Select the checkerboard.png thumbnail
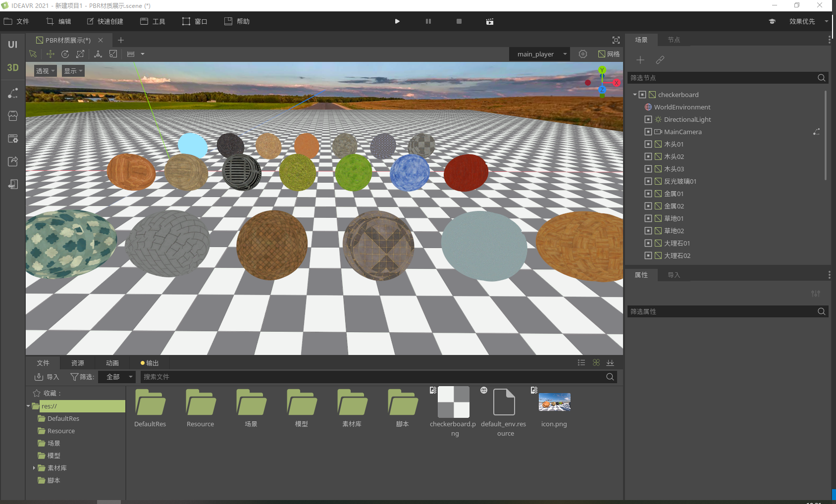 coord(454,402)
